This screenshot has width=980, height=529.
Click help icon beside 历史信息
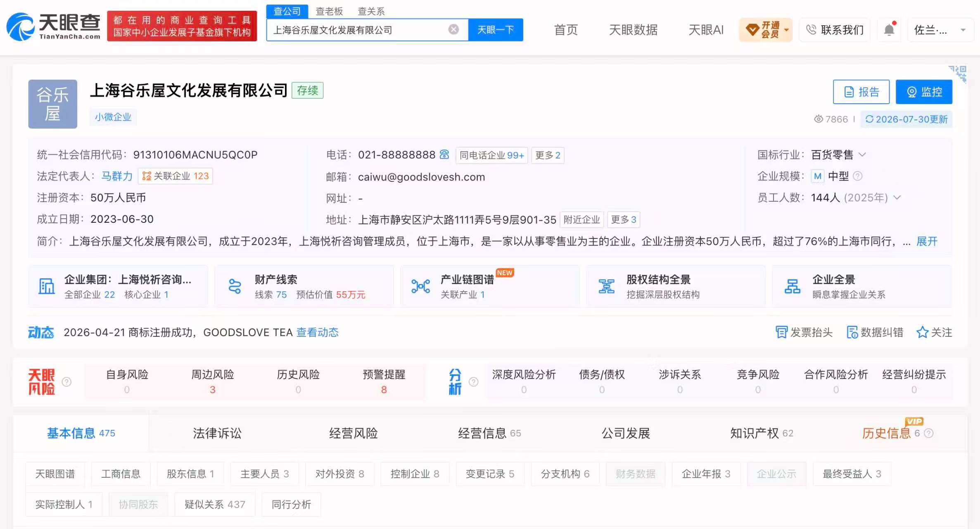[928, 433]
